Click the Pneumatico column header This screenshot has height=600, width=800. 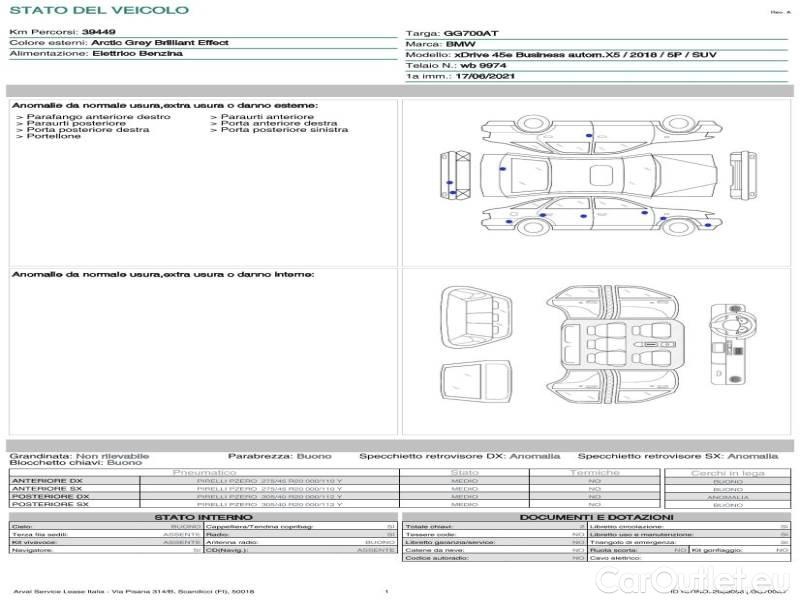point(204,472)
